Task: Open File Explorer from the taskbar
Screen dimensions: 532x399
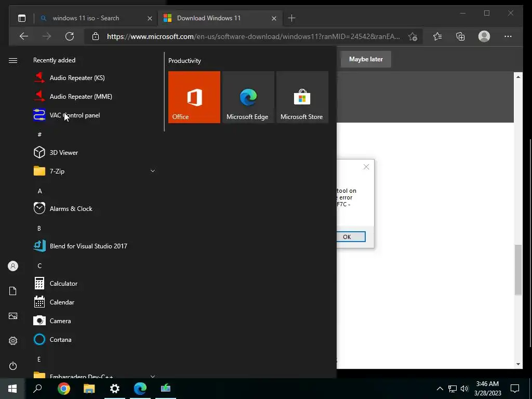Action: point(89,389)
